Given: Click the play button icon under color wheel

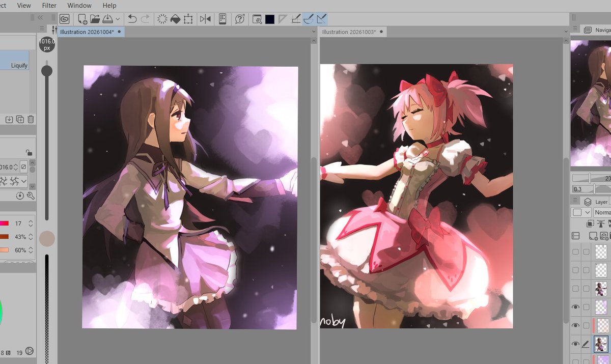Looking at the screenshot, I should click(30, 351).
